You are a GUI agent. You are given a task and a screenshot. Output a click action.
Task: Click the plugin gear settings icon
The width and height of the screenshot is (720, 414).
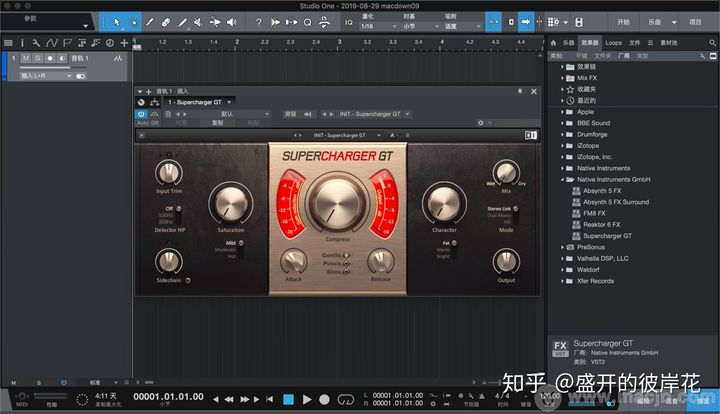coord(480,123)
